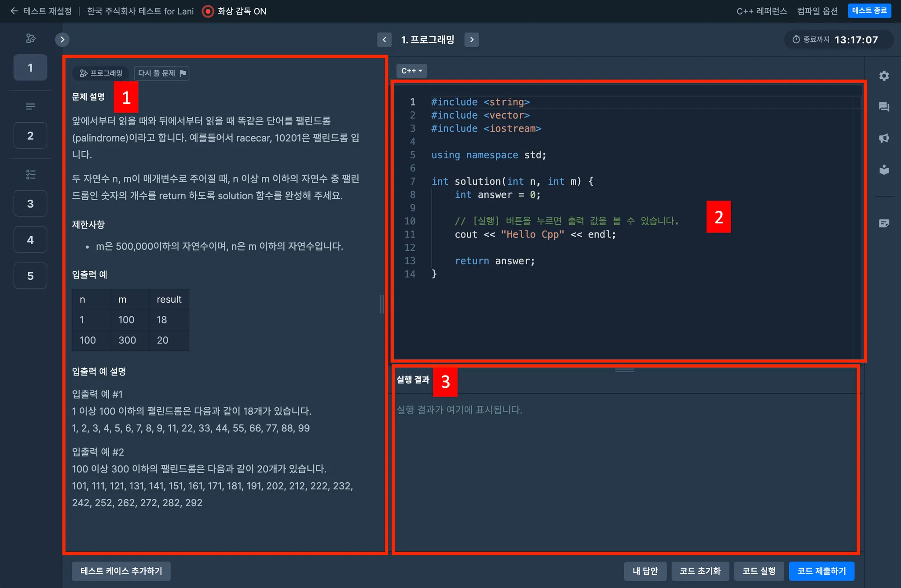
Task: Open the settings gear icon
Action: (884, 76)
